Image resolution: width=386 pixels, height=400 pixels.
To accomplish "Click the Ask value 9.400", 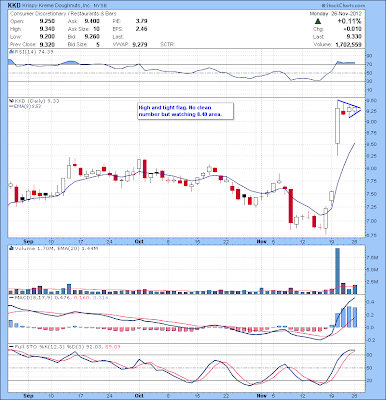I will (x=92, y=21).
